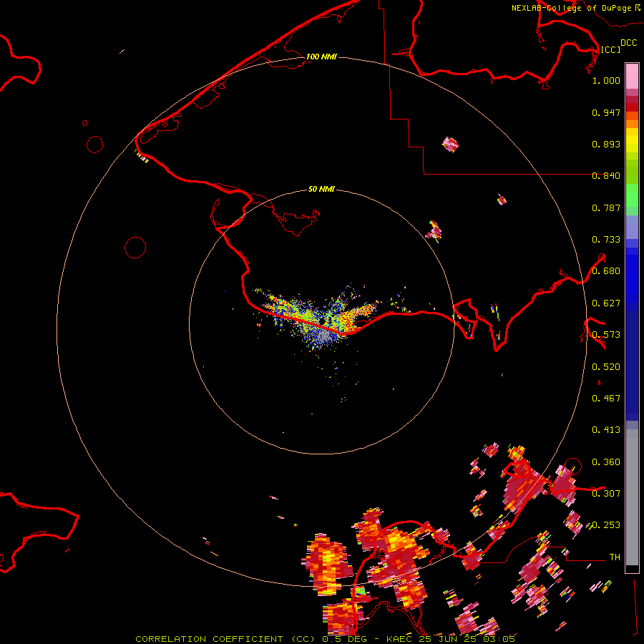Pick the light pink segment of the color scale
This screenshot has width=644, height=644.
[632, 76]
